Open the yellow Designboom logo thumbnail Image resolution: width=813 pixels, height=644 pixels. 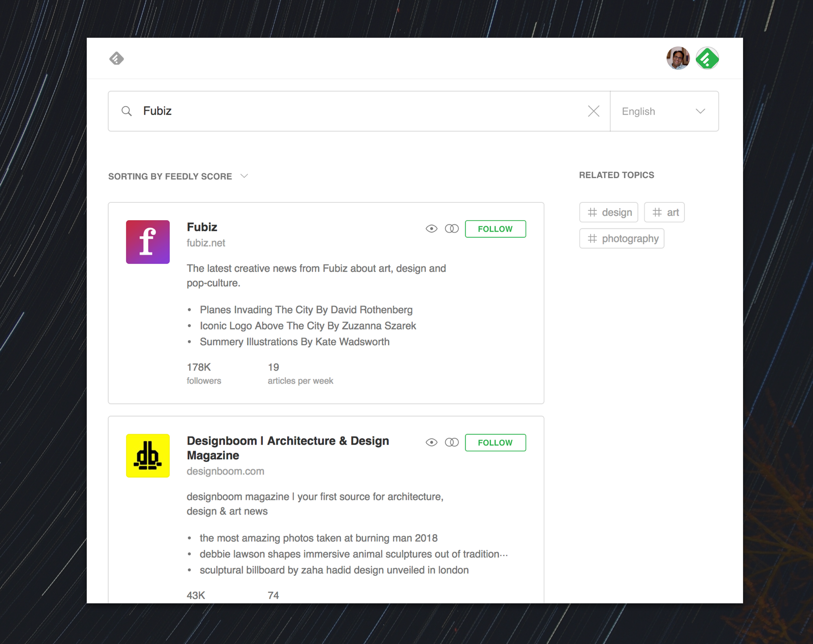pos(148,455)
